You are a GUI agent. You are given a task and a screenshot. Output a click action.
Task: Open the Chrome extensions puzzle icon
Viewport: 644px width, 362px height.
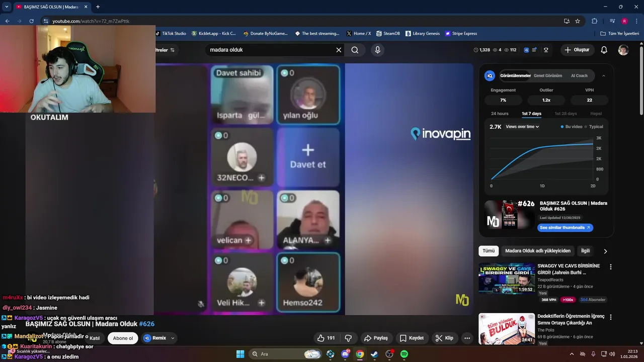(x=594, y=21)
